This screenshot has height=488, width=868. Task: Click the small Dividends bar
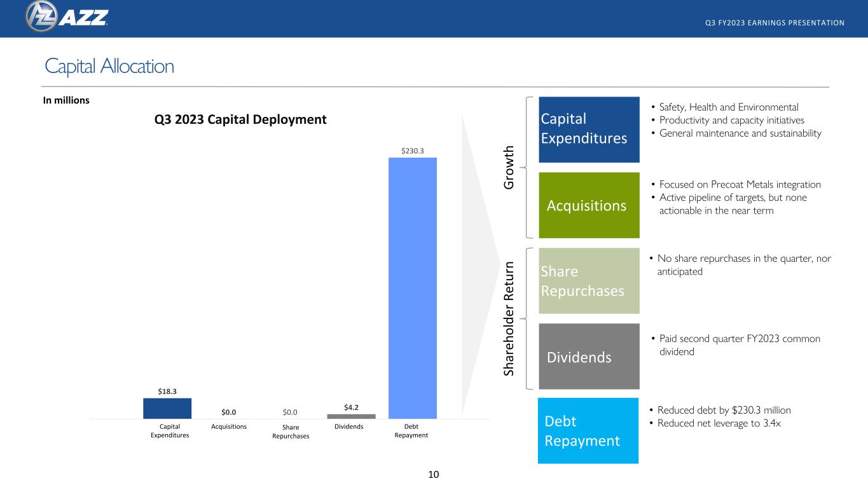(x=351, y=416)
